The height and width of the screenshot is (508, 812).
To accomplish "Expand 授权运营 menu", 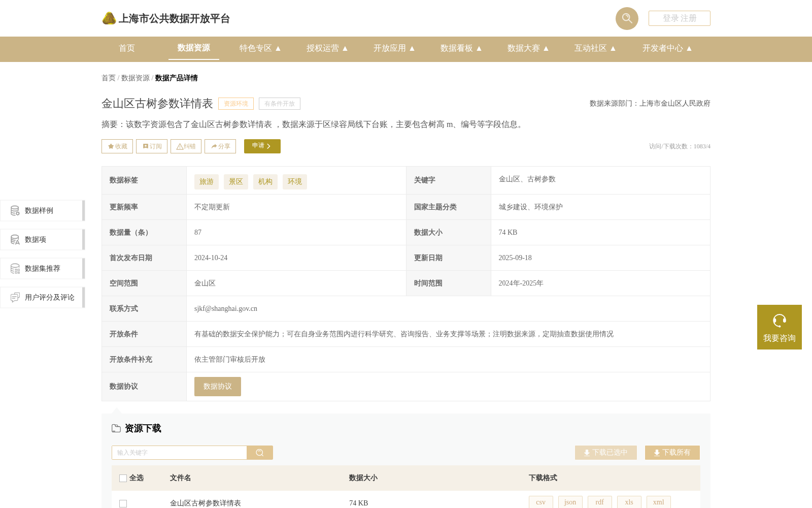I will pos(327,48).
